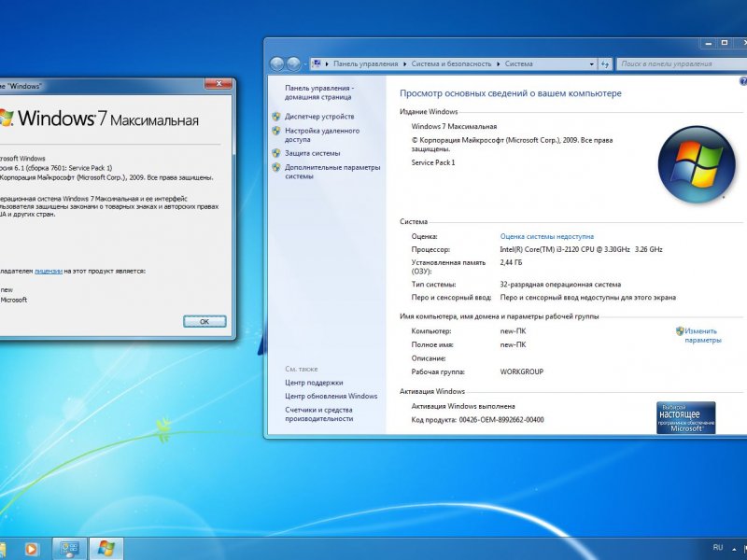The width and height of the screenshot is (747, 560).
Task: Click the WORKGROUP workgroup value
Action: [x=522, y=371]
